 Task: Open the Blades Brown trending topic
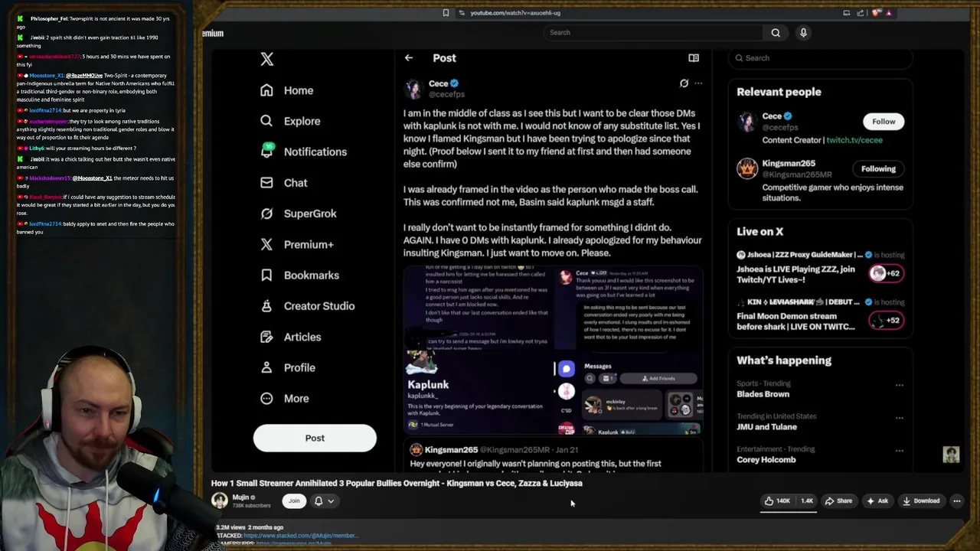(763, 394)
